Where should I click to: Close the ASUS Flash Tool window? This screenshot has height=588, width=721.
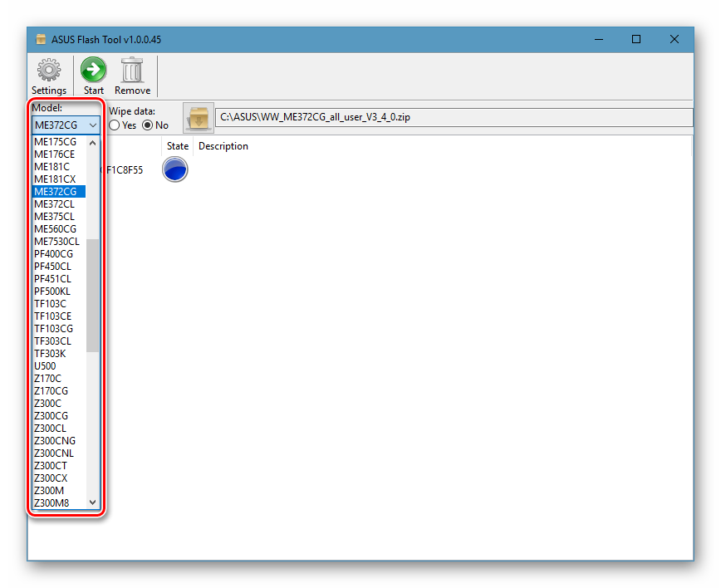674,39
